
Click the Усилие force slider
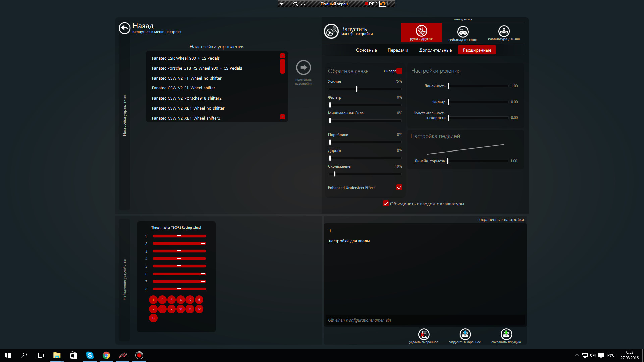click(357, 89)
